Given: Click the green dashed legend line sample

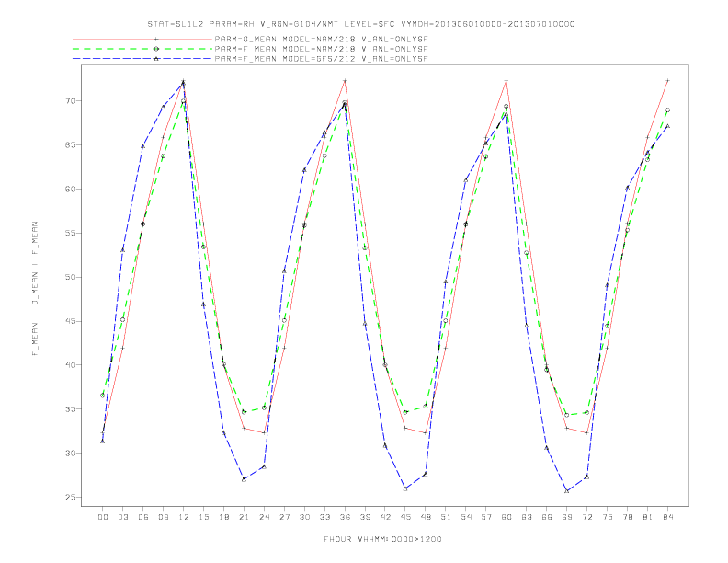Looking at the screenshot, I should (142, 49).
